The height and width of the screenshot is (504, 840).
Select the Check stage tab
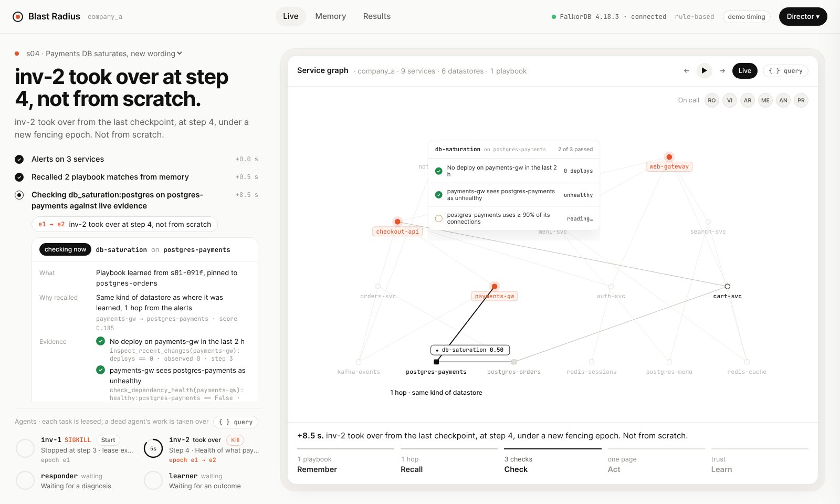pos(552,462)
